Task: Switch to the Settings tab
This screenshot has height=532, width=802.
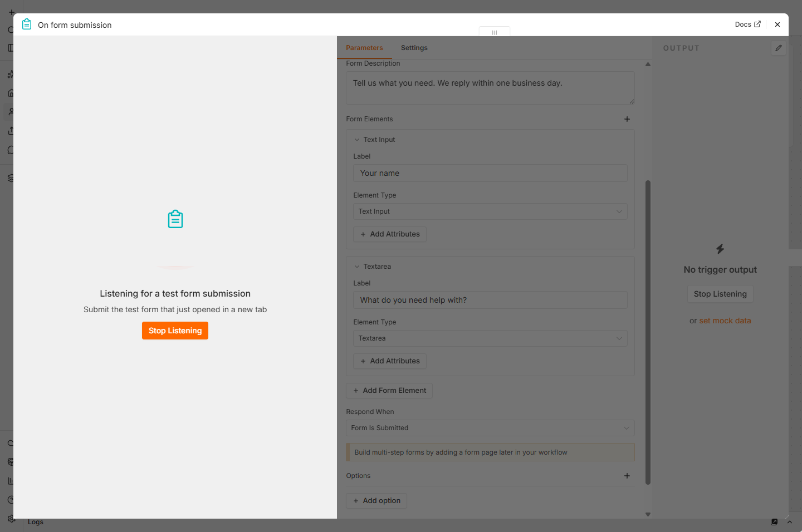Action: 414,48
